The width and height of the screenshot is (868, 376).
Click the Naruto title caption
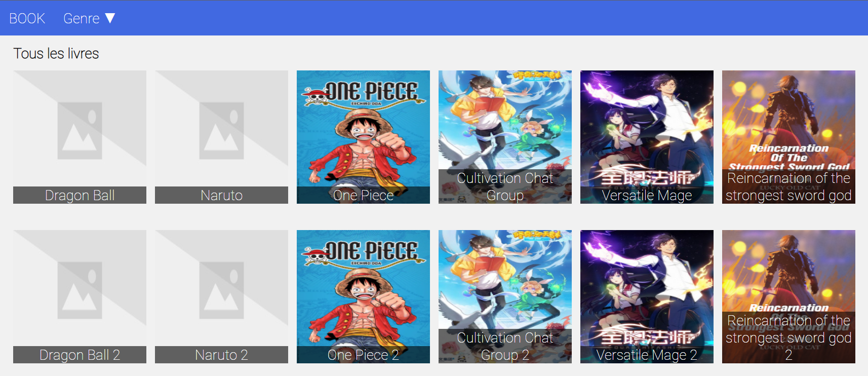point(221,195)
